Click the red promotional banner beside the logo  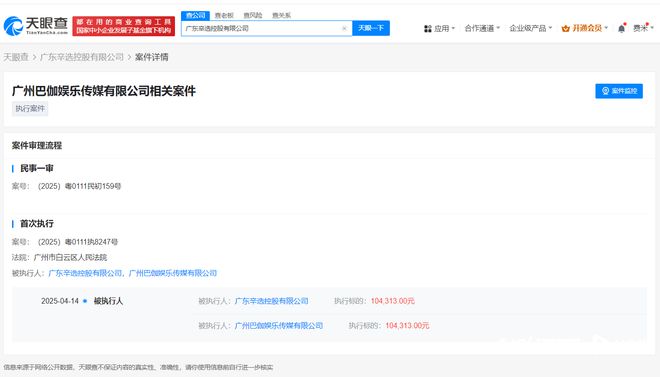pyautogui.click(x=123, y=26)
